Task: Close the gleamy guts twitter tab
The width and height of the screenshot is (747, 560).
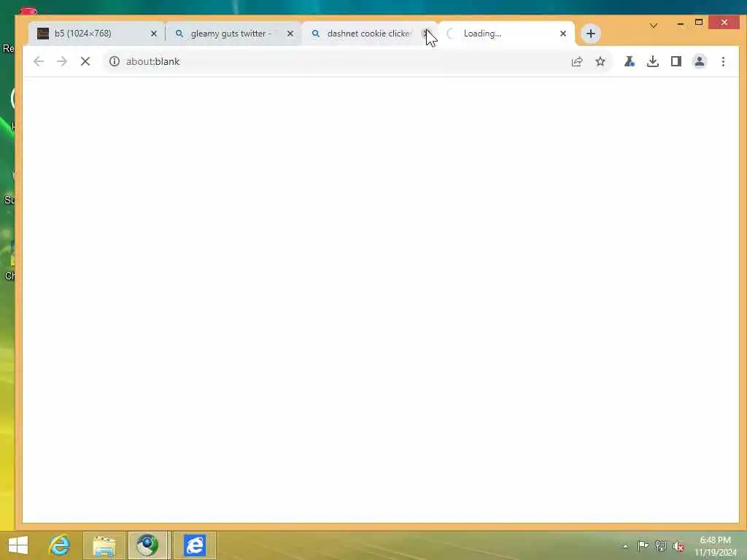Action: click(x=290, y=34)
